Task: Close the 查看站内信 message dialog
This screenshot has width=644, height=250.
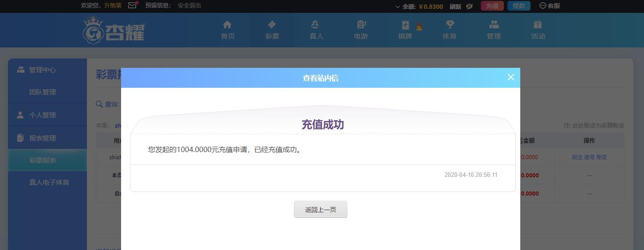Action: 510,77
